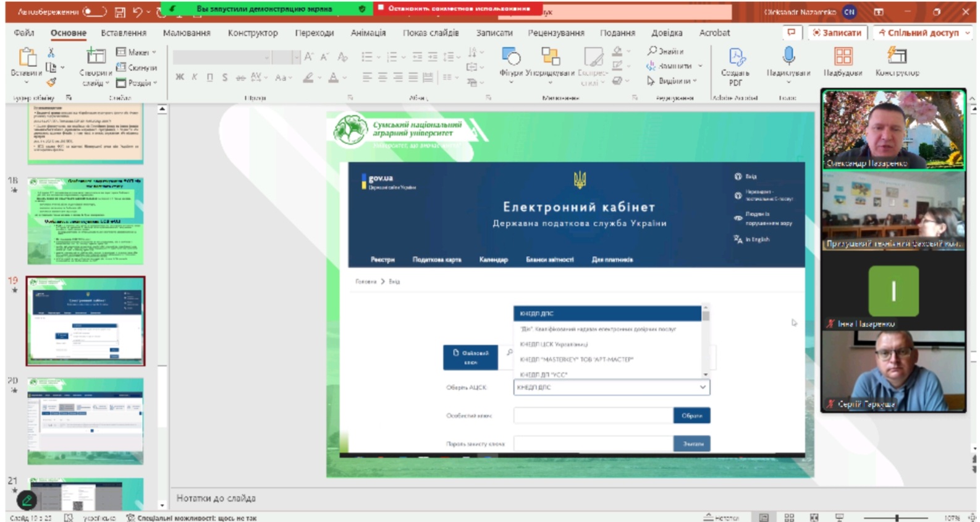Image resolution: width=980 pixels, height=522 pixels.
Task: Cut the selection with scissors icon
Action: click(51, 53)
